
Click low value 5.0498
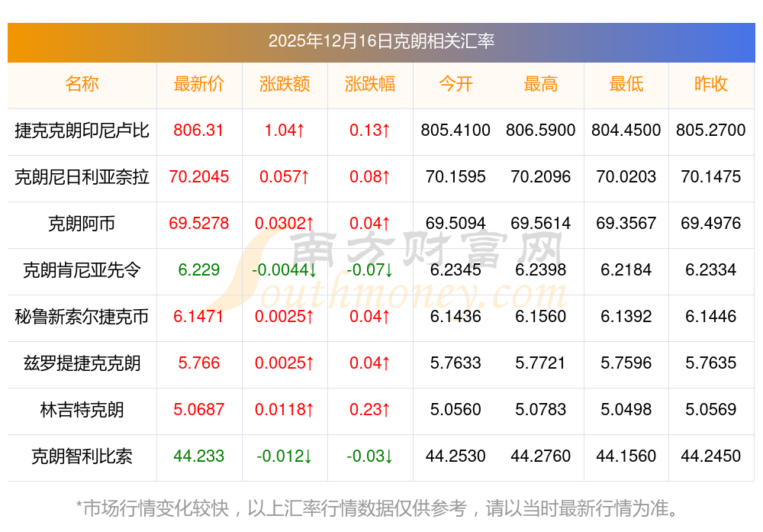pyautogui.click(x=626, y=409)
